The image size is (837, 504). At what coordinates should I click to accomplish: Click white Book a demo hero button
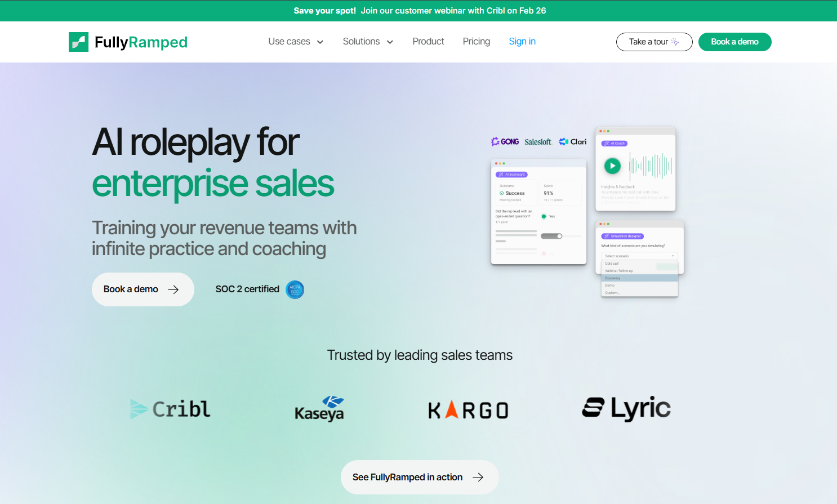coord(143,289)
